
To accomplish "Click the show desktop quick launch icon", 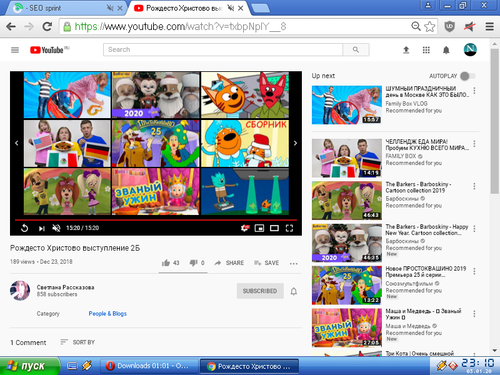I will click(72, 366).
